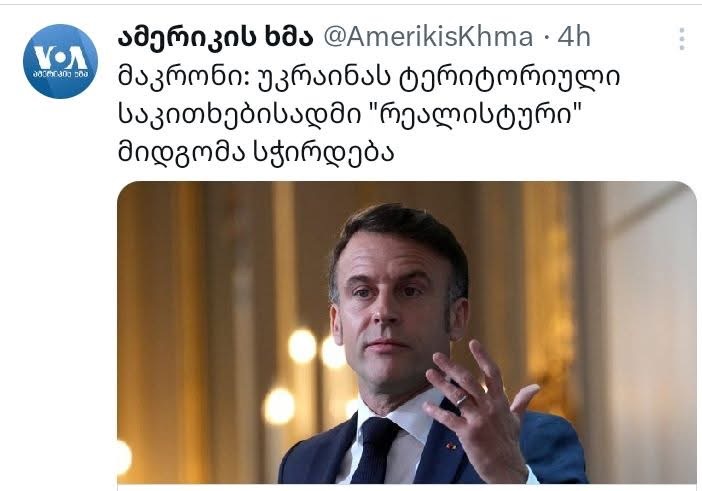This screenshot has height=491, width=702.
Task: Open the VOA round profile avatar
Action: click(x=60, y=61)
